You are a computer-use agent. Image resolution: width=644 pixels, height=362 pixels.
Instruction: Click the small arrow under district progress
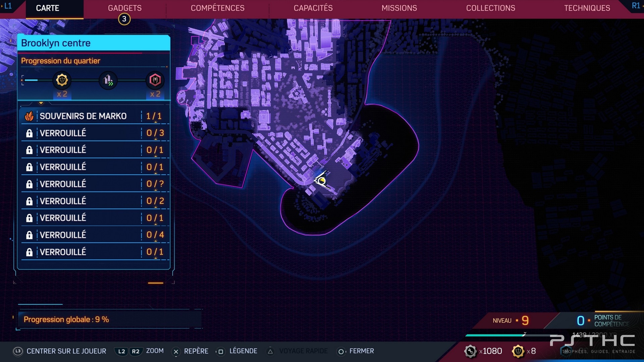[41, 103]
